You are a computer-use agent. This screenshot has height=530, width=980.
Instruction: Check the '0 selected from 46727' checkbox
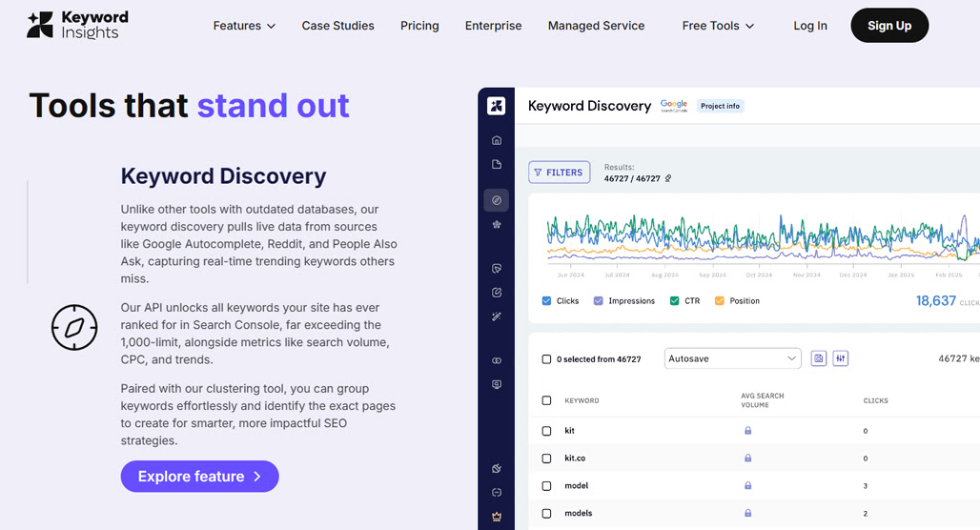(546, 359)
